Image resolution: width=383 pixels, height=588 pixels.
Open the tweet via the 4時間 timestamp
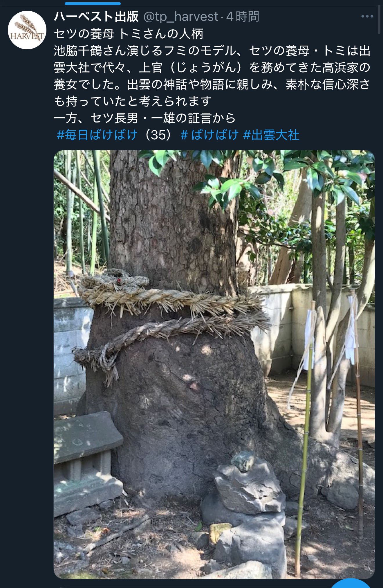pyautogui.click(x=243, y=17)
